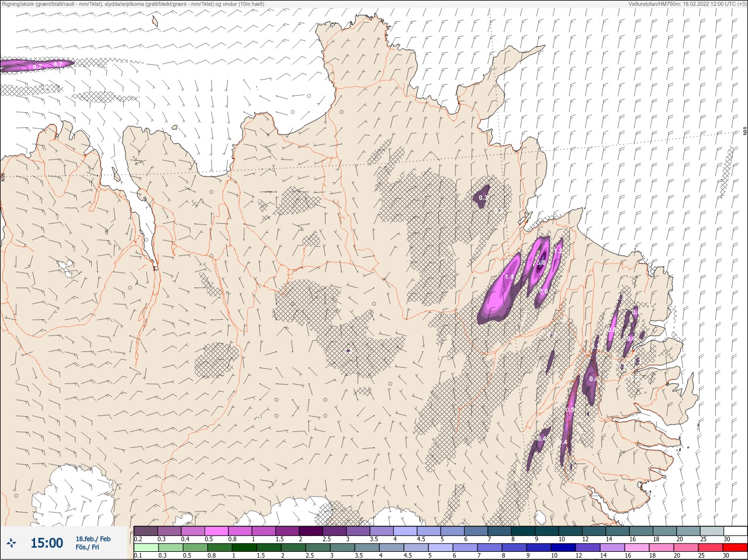Viewport: 748px width, 560px height.
Task: Pick lower scale swatch between 16 and 18
Action: pos(636,548)
